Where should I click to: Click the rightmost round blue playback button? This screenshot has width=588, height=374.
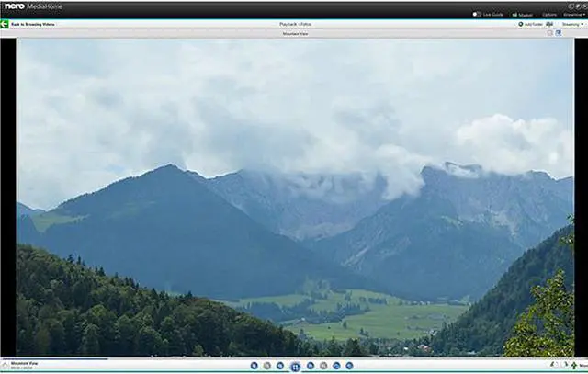[349, 366]
